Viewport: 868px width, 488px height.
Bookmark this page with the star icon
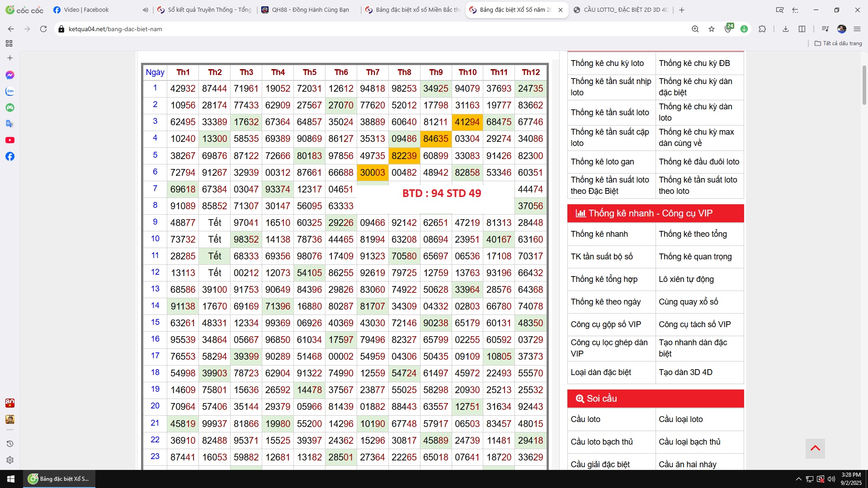[712, 29]
